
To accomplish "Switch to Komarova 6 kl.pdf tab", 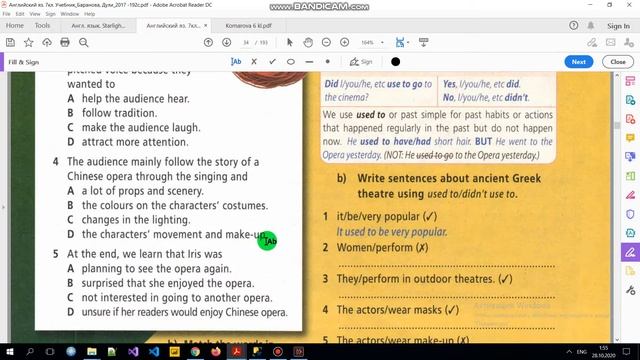I will [x=248, y=25].
